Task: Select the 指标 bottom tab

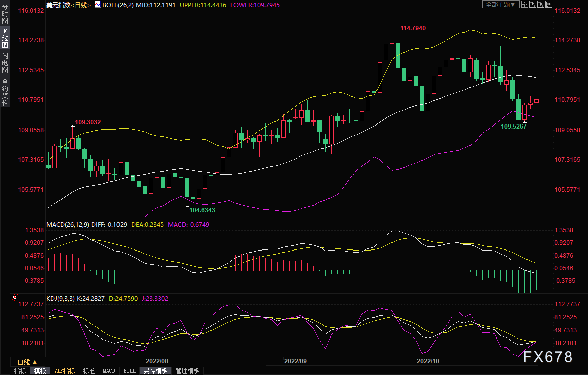Action: [20, 371]
